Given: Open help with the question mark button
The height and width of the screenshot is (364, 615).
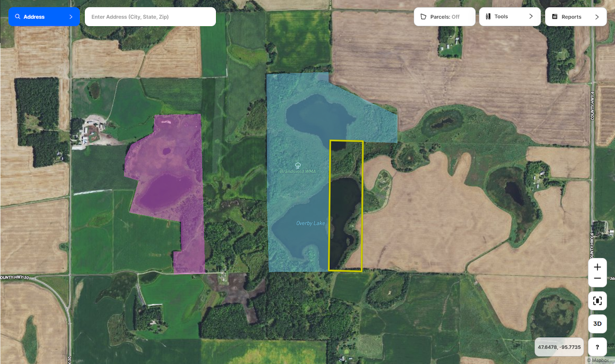Looking at the screenshot, I should click(597, 347).
